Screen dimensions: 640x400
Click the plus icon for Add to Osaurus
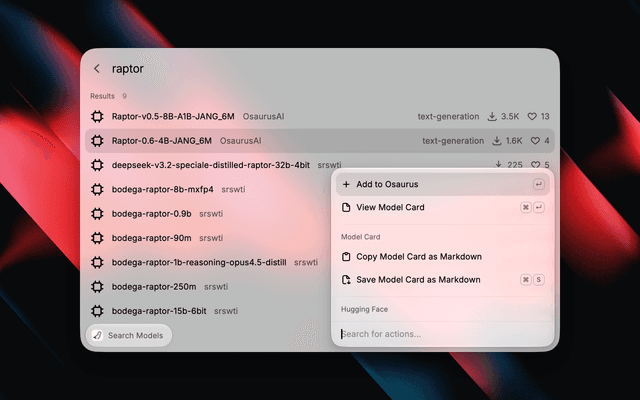click(346, 184)
